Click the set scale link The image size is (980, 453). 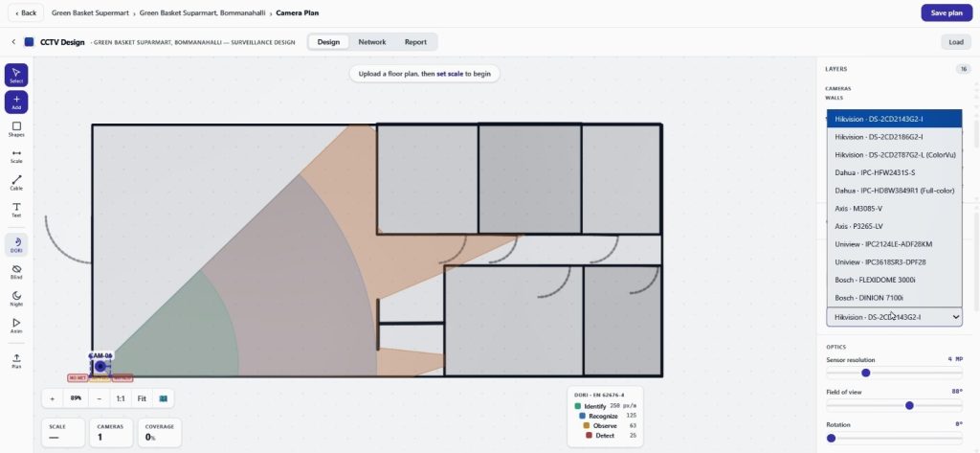click(450, 74)
